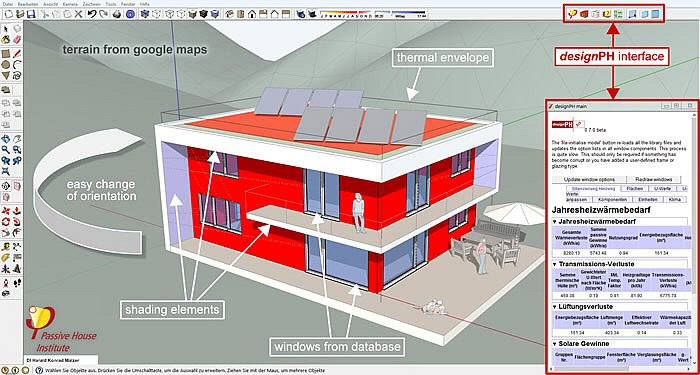Open the Kamera menu
Viewport: 700px width, 375px height.
coord(70,4)
